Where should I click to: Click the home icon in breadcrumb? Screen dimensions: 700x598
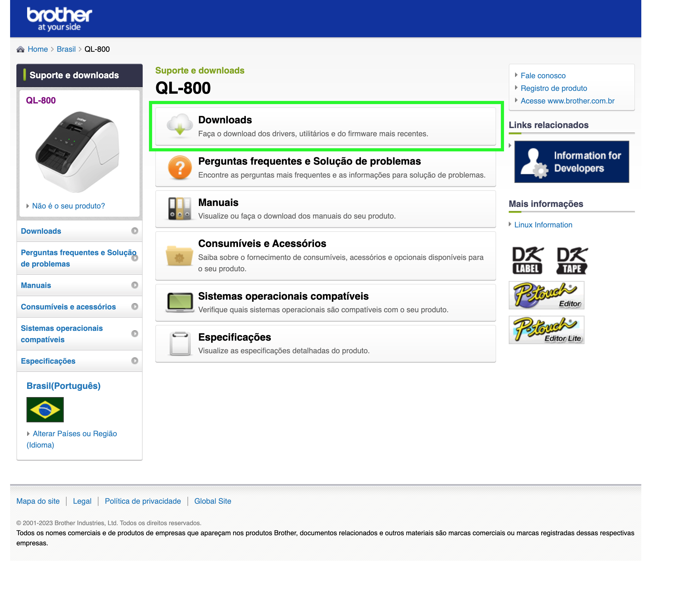[21, 49]
